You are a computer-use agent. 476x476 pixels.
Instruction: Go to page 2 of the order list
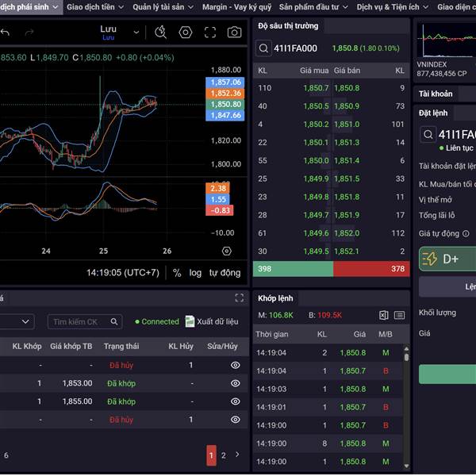coord(224,455)
